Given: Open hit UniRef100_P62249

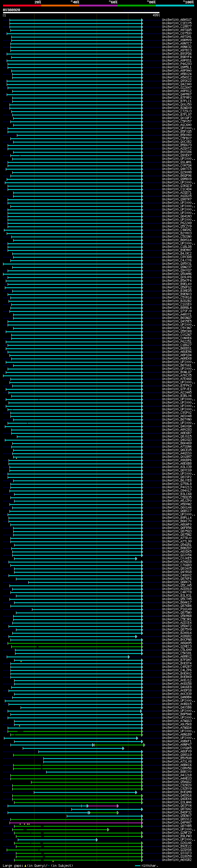Looking at the screenshot, I should [177, 223].
